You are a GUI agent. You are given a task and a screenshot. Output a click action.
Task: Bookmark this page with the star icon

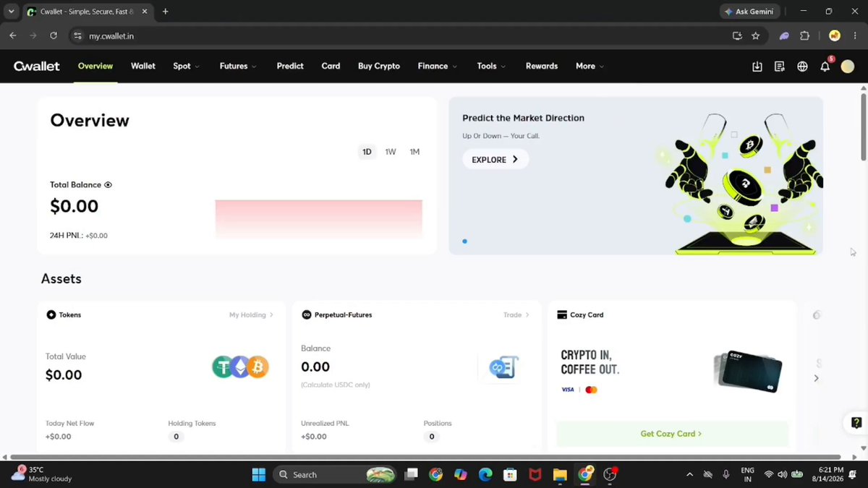pos(756,35)
